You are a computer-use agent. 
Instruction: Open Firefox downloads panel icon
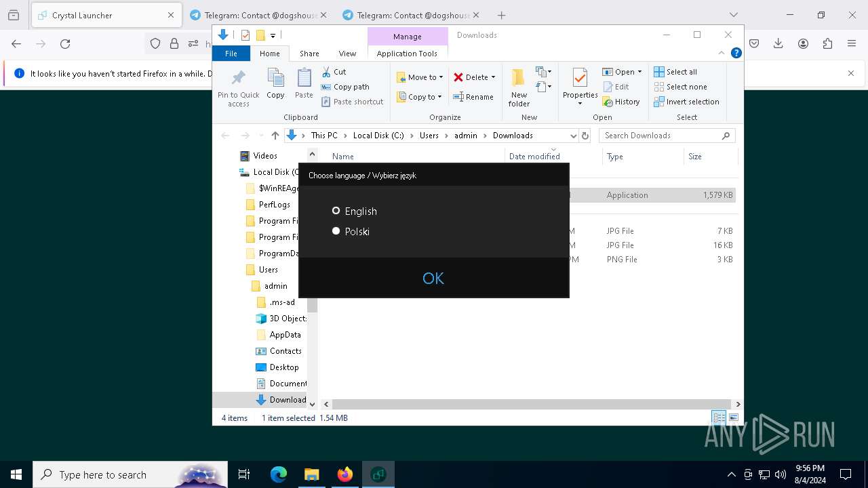coord(778,43)
